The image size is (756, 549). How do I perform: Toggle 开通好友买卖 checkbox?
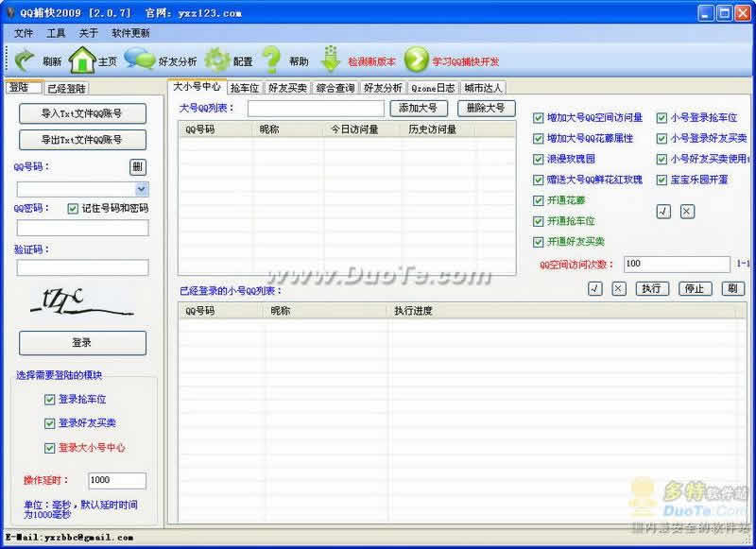click(538, 242)
